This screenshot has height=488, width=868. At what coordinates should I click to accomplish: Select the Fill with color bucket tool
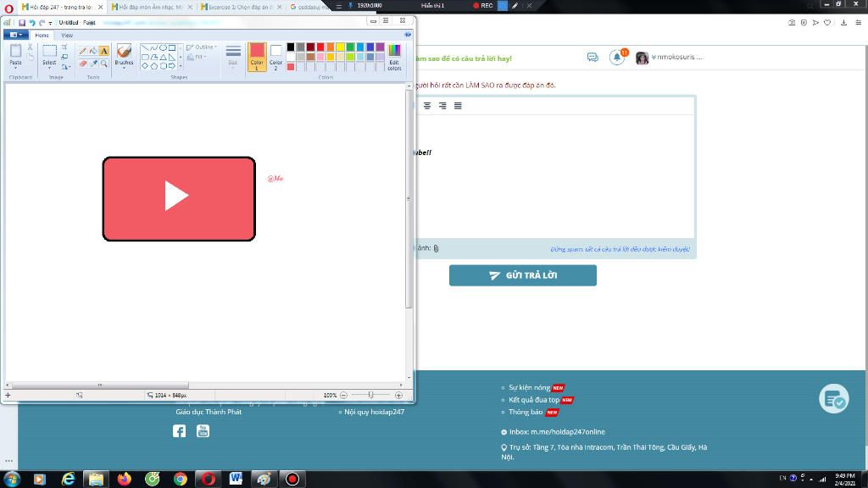93,51
